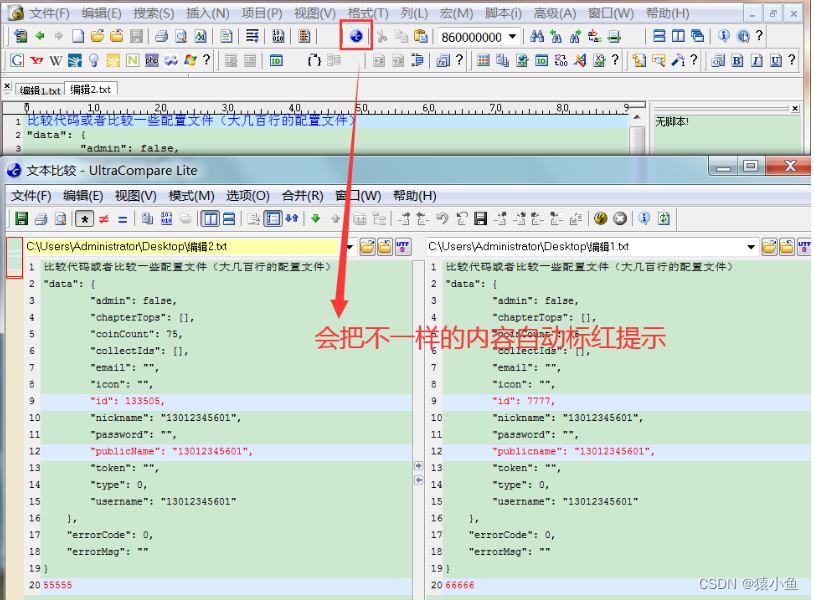
Task: Select left pane line "id": 133505,
Action: point(226,401)
